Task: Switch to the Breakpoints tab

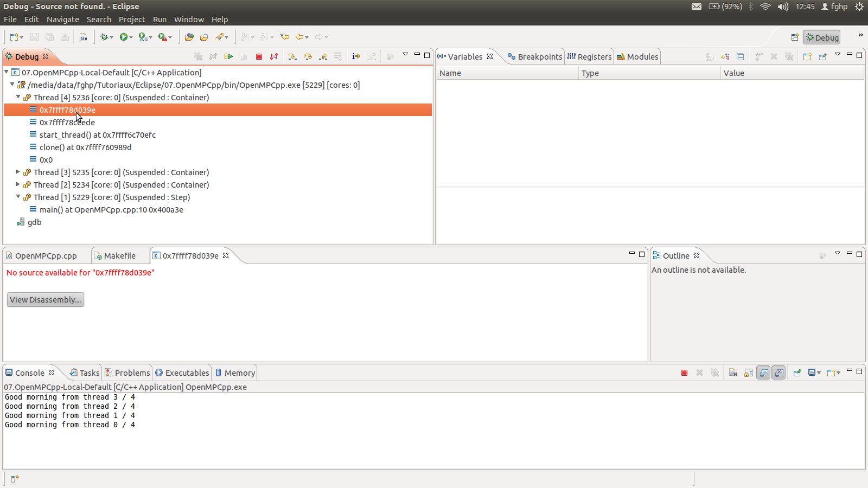Action: pos(535,56)
